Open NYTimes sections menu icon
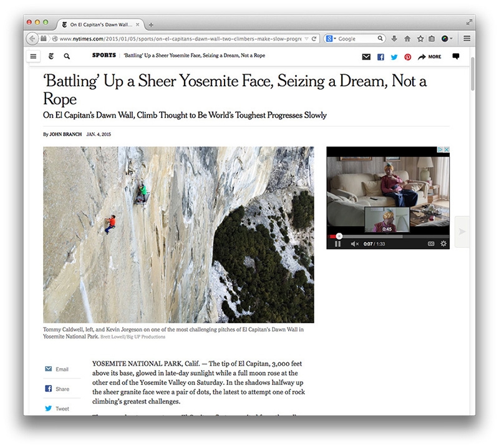Image resolution: width=499 pixels, height=448 pixels. click(x=33, y=56)
